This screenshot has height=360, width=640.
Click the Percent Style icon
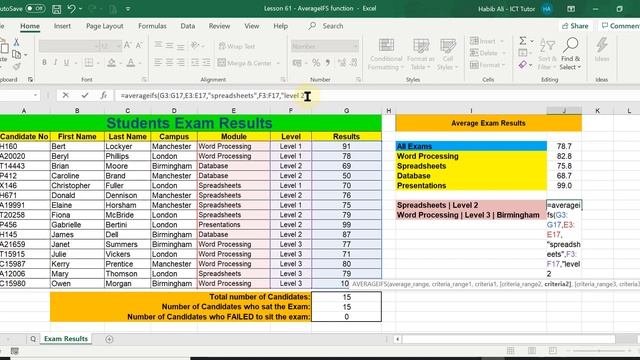[316, 63]
